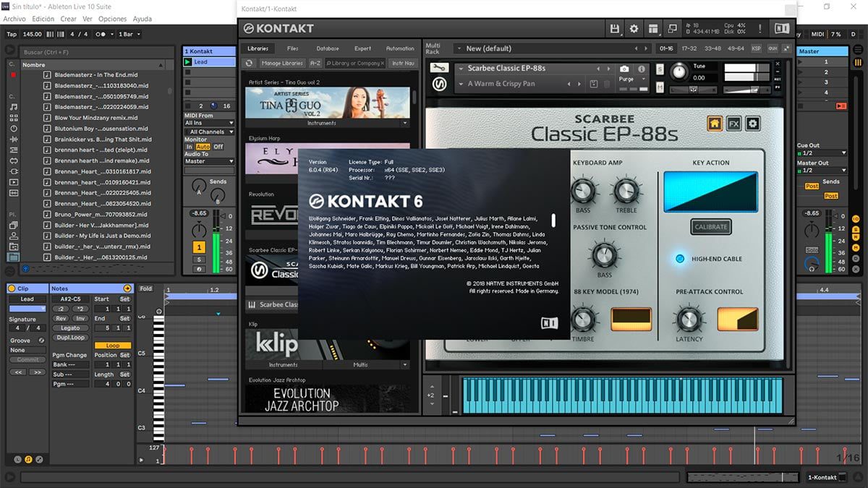Adjust the Kontakt Tune knob
Screen dimensions: 868x488
coord(679,71)
